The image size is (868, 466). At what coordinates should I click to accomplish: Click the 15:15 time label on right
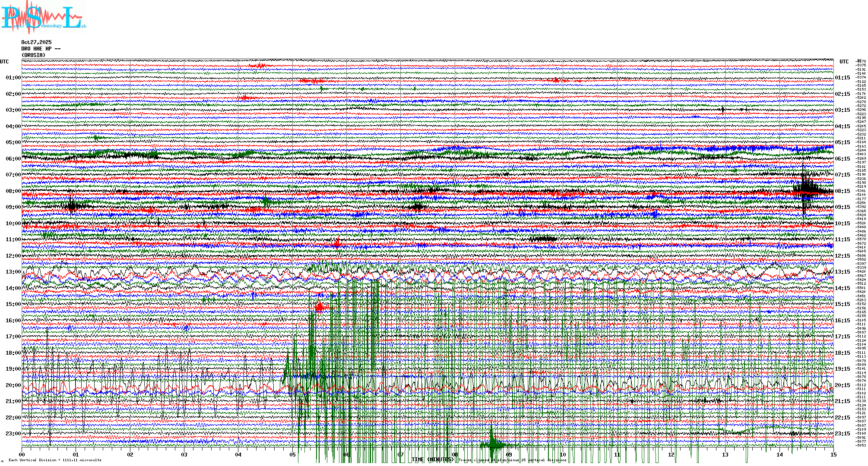pos(842,304)
